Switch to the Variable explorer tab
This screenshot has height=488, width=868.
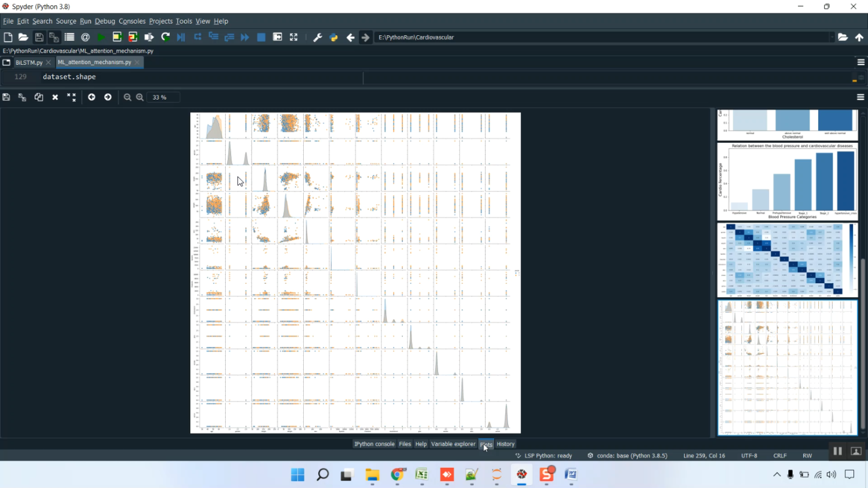[453, 444]
